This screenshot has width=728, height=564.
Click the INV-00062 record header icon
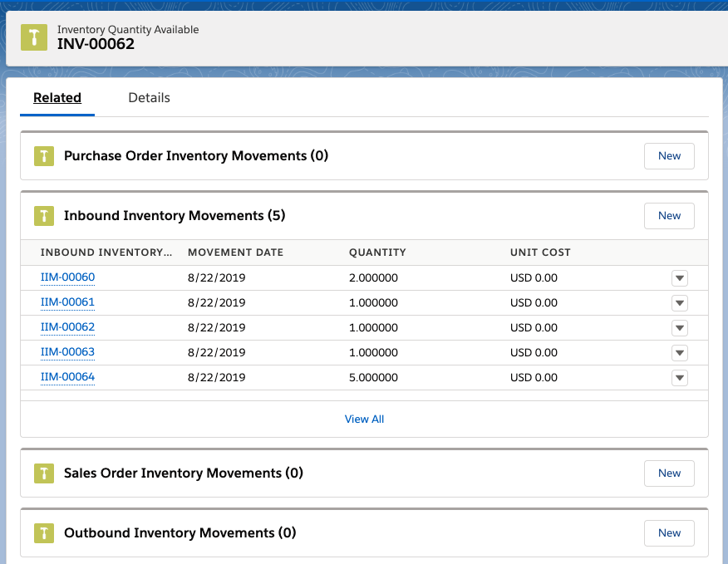tap(34, 37)
